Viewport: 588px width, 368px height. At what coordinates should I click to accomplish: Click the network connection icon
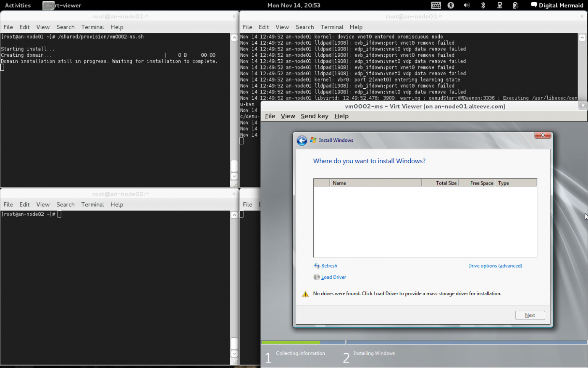[499, 5]
